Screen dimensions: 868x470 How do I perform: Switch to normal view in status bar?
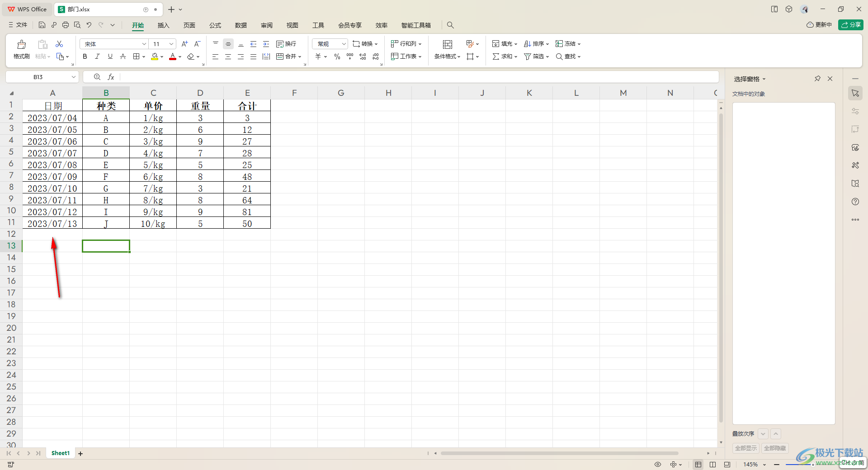(x=698, y=465)
